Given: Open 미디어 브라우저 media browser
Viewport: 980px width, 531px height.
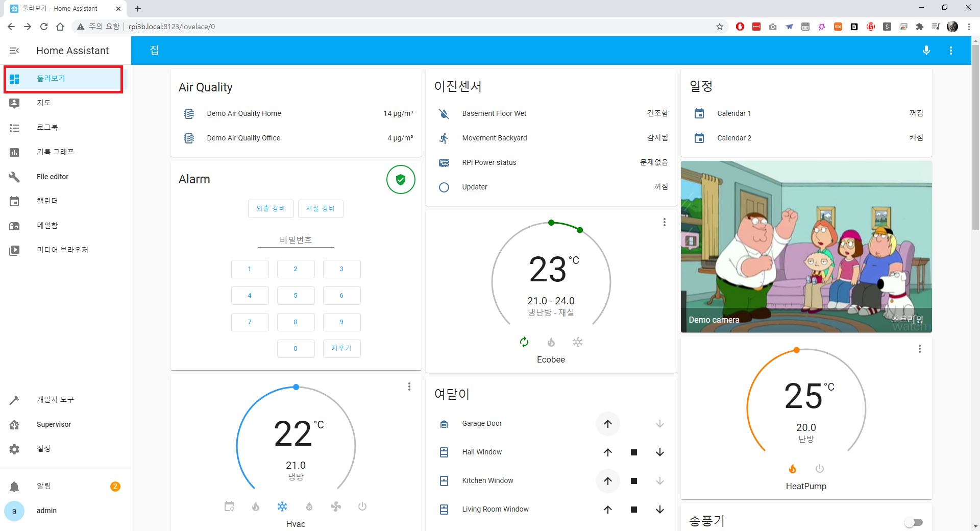Looking at the screenshot, I should [x=65, y=250].
